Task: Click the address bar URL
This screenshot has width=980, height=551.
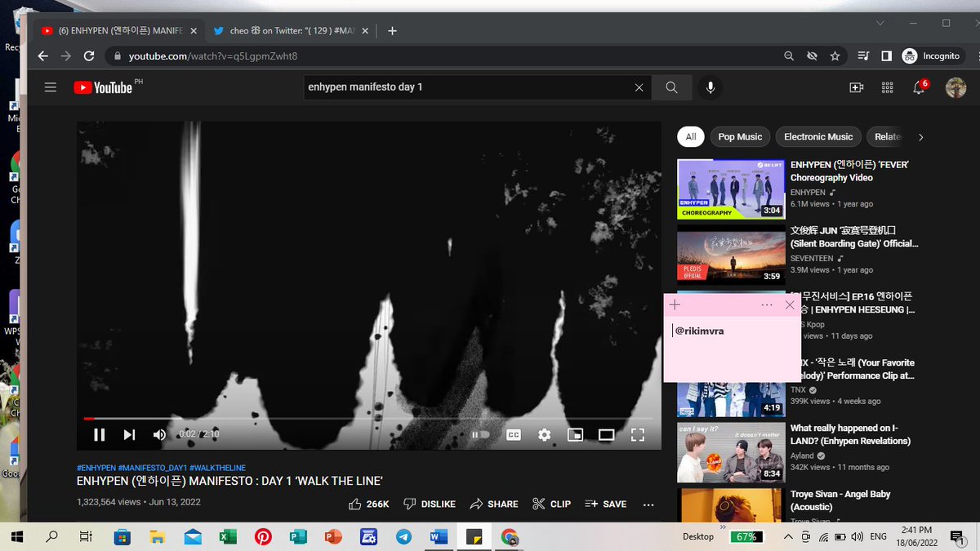Action: tap(213, 56)
